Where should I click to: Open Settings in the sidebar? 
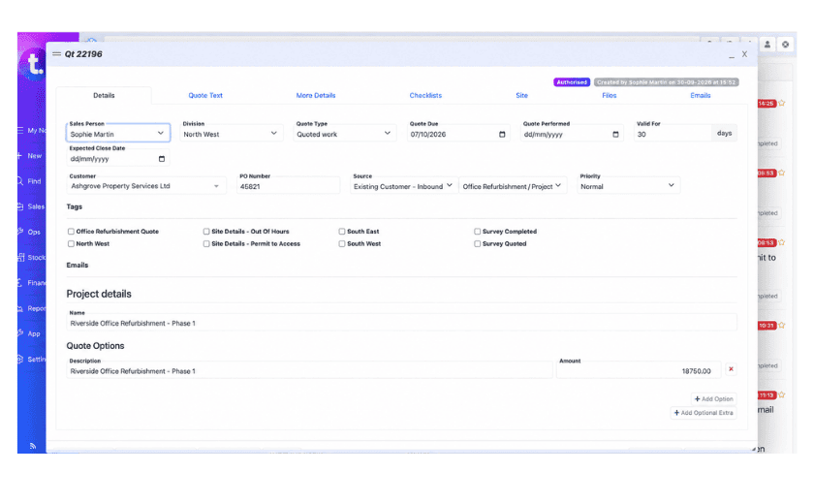31,360
